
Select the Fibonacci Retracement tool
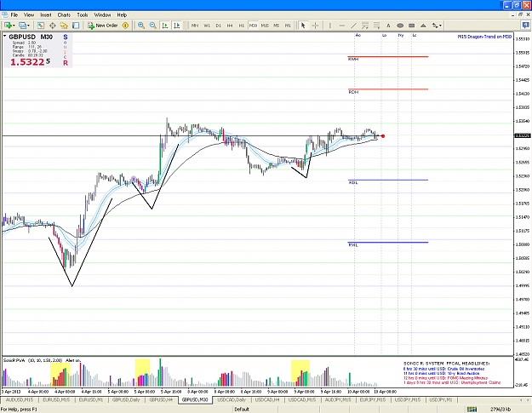pyautogui.click(x=376, y=26)
